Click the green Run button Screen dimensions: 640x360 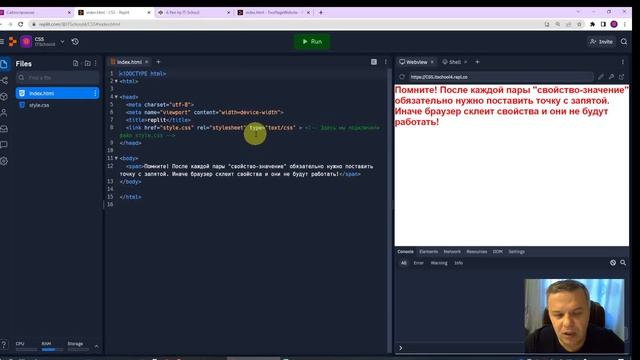[312, 42]
